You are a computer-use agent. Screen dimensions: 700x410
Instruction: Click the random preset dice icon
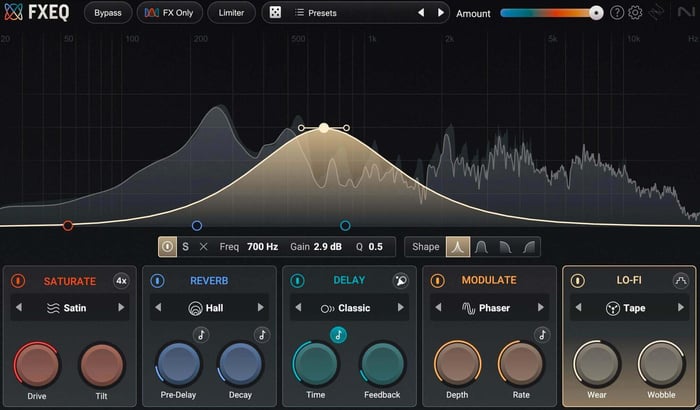point(275,13)
